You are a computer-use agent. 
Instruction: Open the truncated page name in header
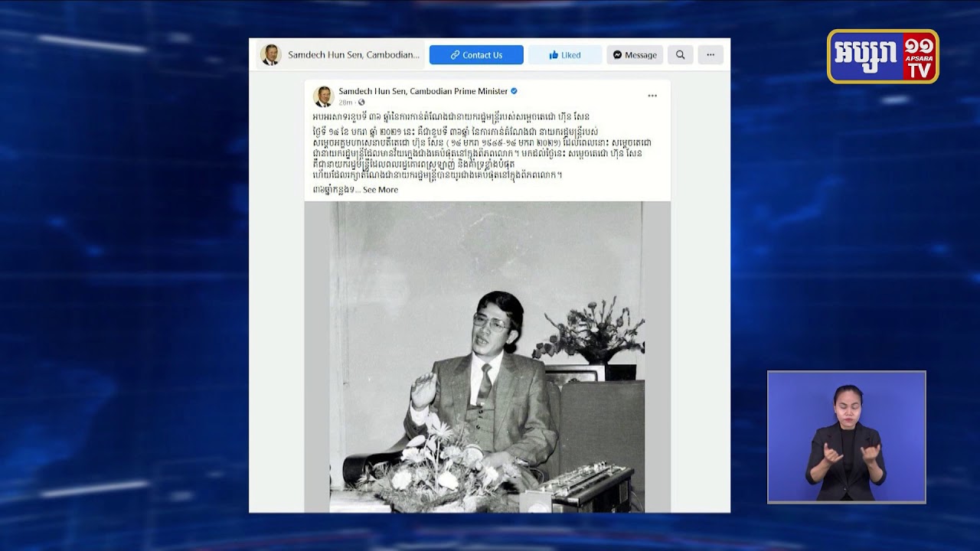(354, 55)
